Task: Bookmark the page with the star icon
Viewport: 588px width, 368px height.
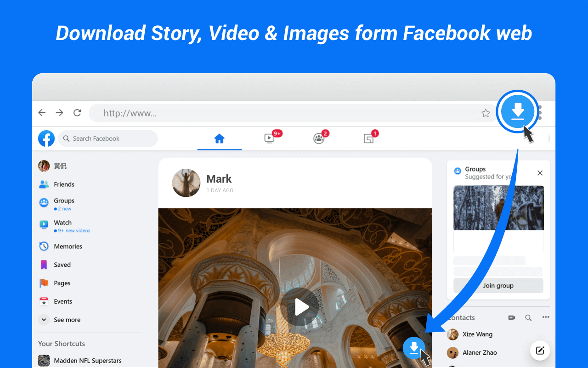Action: pos(486,113)
